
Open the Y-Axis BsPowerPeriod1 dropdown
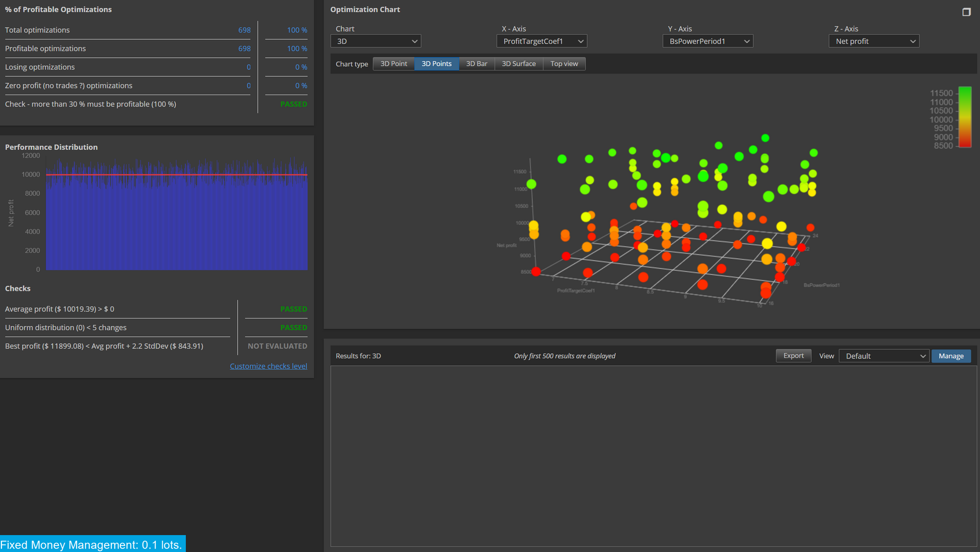pos(708,41)
